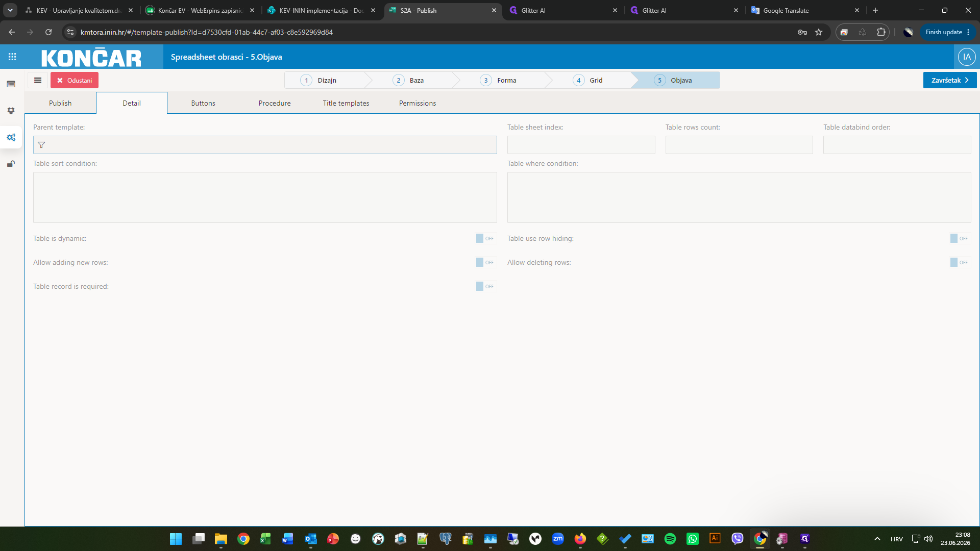Viewport: 980px width, 551px height.
Task: Click the red Odustani button
Action: (75, 80)
